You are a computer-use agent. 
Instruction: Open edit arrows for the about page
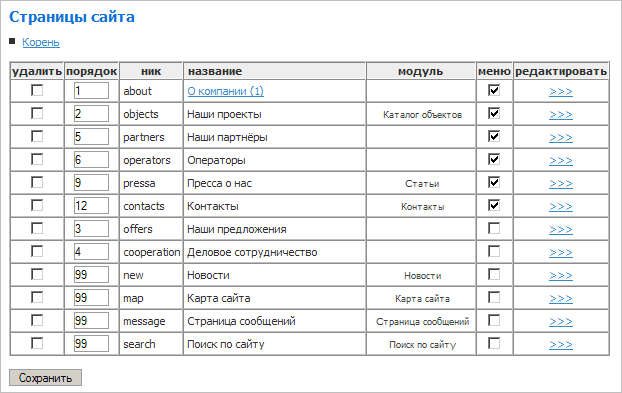click(561, 92)
